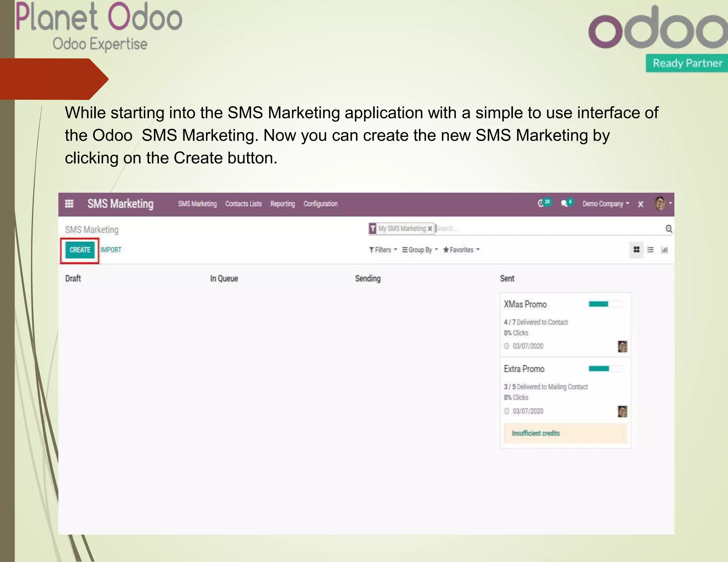Switch to List view
Screen dimensions: 728x562
click(650, 250)
